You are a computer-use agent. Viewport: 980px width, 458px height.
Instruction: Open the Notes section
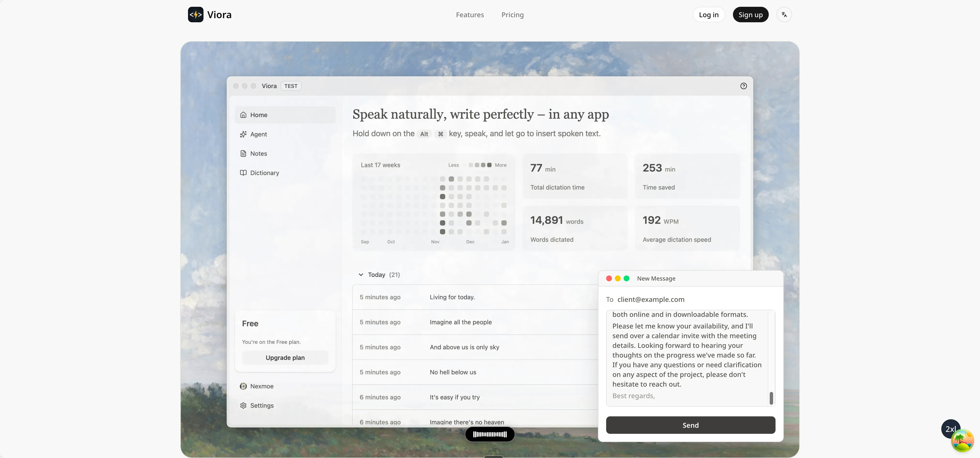(x=258, y=153)
